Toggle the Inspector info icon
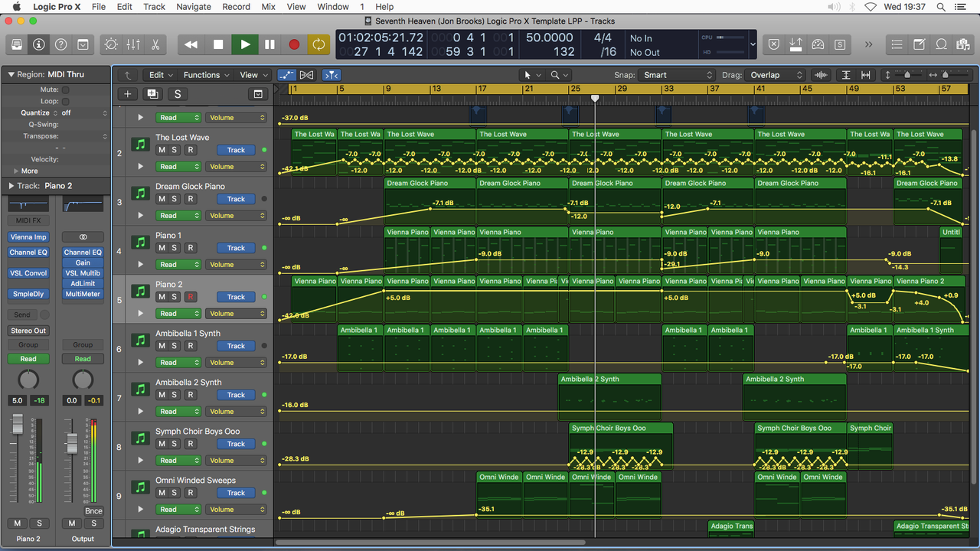Viewport: 980px width, 551px height. pyautogui.click(x=38, y=44)
